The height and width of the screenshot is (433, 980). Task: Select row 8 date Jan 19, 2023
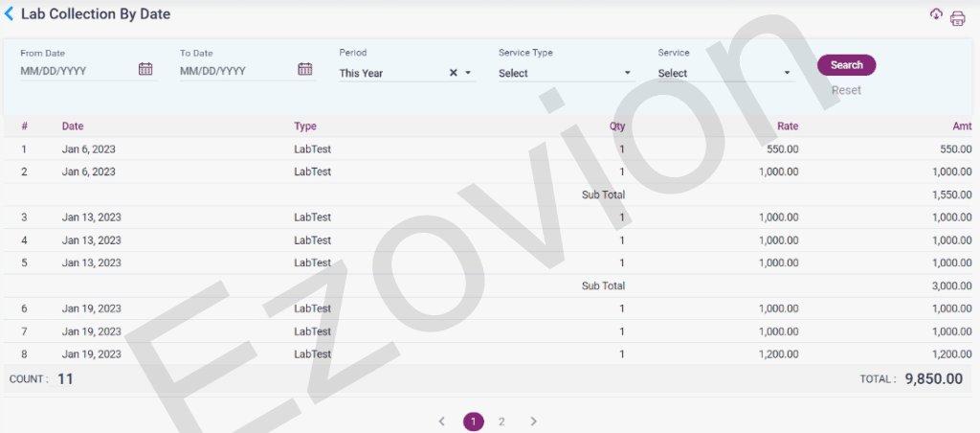point(91,354)
